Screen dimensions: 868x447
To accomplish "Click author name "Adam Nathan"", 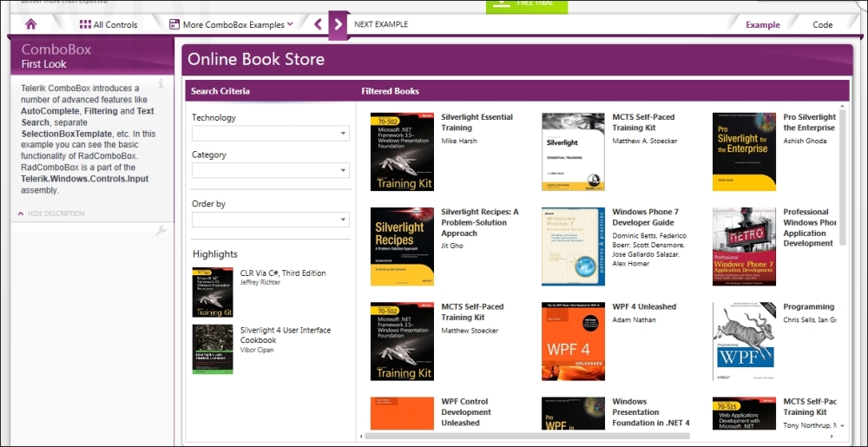I will (634, 319).
